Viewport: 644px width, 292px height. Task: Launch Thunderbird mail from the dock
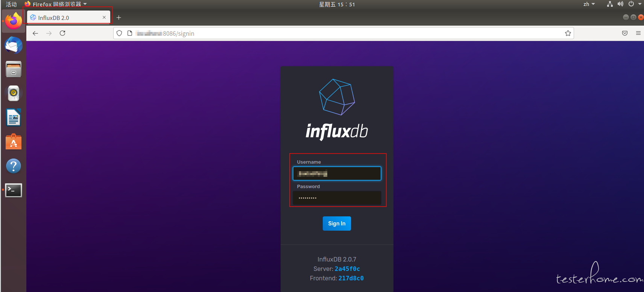14,46
